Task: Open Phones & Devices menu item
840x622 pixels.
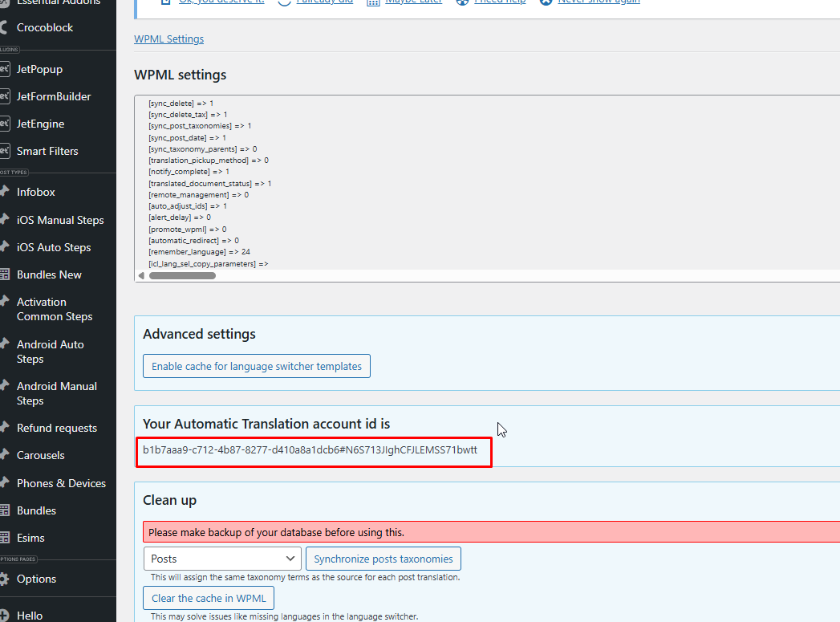Action: pos(61,483)
